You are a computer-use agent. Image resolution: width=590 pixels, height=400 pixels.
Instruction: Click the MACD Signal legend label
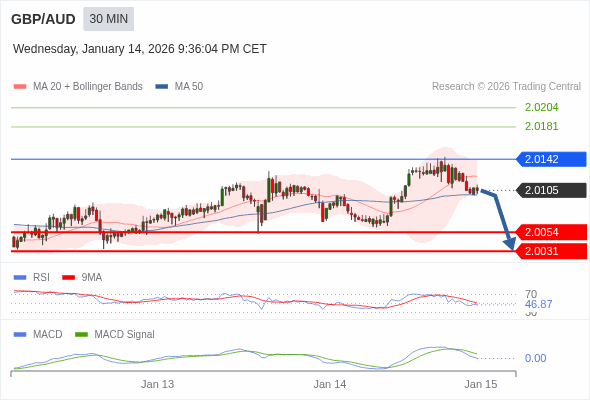click(x=125, y=335)
